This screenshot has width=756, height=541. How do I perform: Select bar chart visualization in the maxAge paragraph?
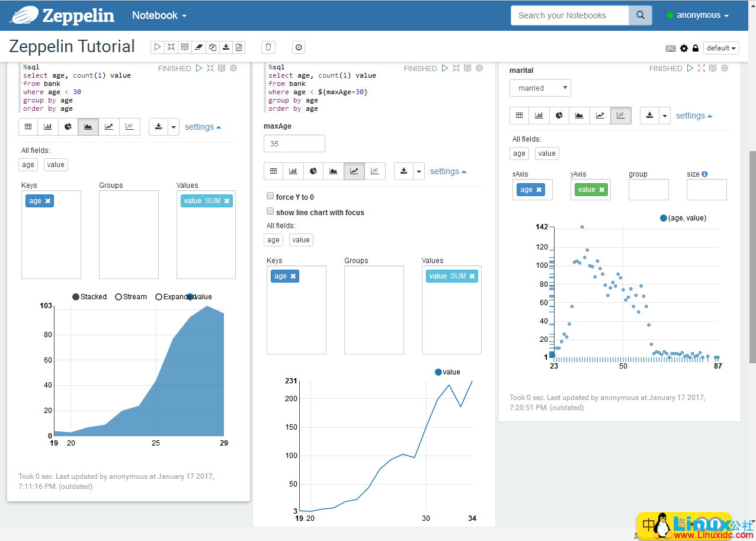click(293, 171)
